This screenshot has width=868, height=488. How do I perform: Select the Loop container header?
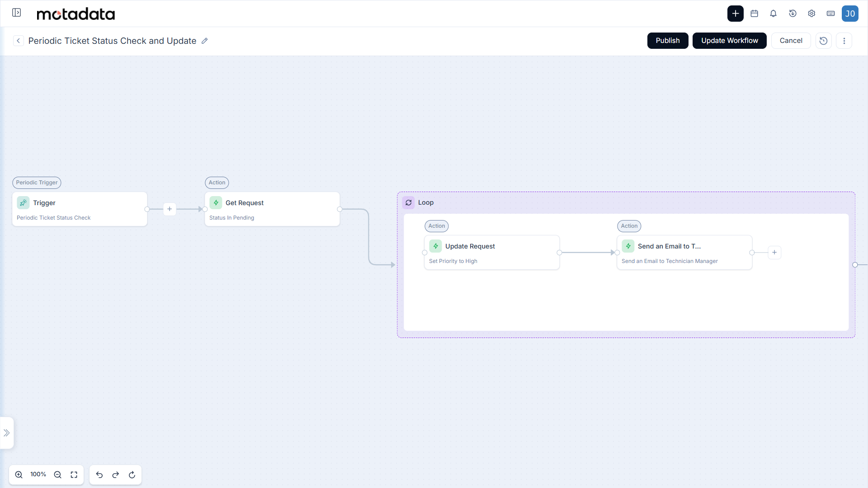point(626,203)
